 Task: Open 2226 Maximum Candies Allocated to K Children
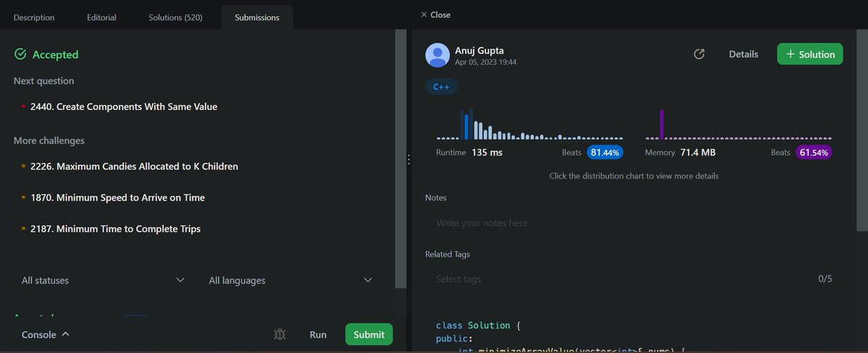[134, 166]
